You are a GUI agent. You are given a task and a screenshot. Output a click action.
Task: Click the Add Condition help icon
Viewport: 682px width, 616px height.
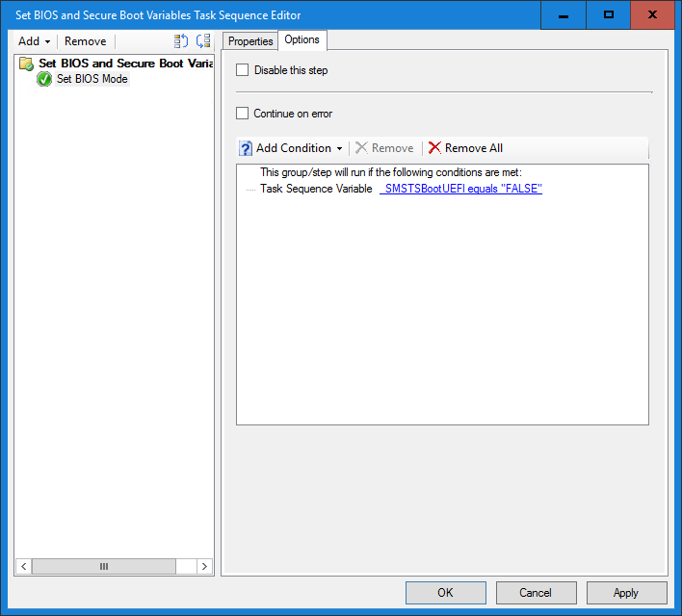pos(246,148)
